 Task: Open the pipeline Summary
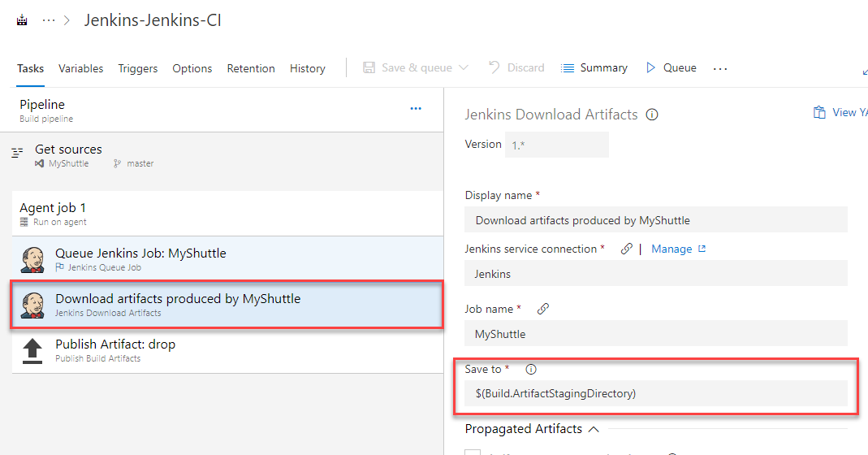tap(594, 67)
